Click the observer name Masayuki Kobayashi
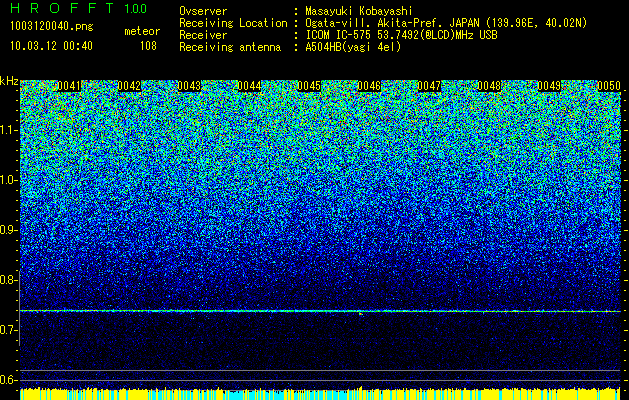The image size is (629, 400). pyautogui.click(x=359, y=11)
